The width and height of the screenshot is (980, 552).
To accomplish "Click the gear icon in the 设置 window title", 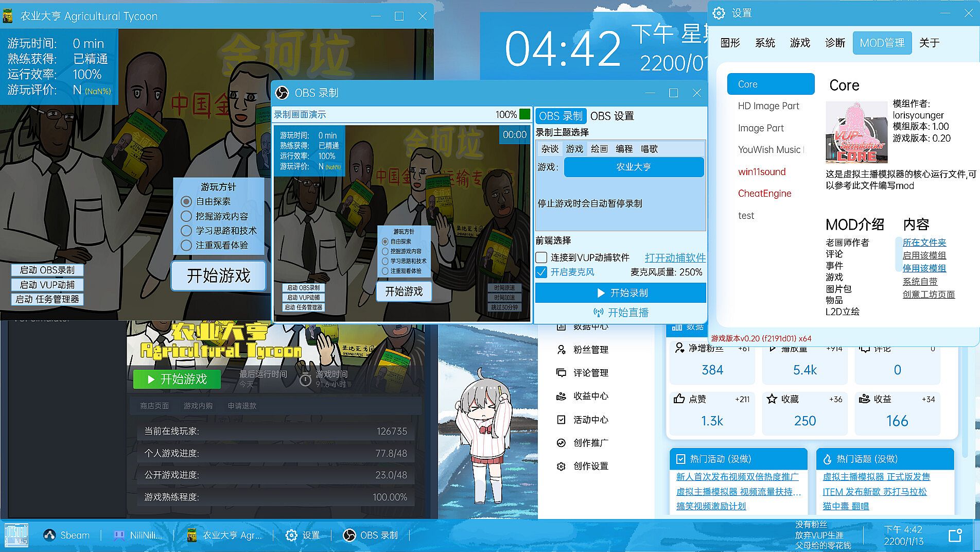I will click(x=719, y=13).
